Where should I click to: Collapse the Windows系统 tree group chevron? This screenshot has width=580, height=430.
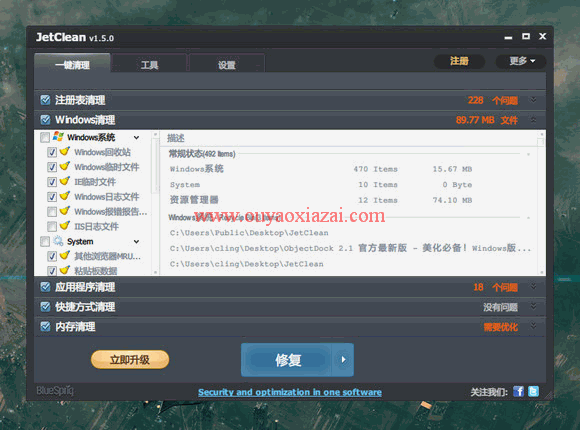(x=136, y=138)
